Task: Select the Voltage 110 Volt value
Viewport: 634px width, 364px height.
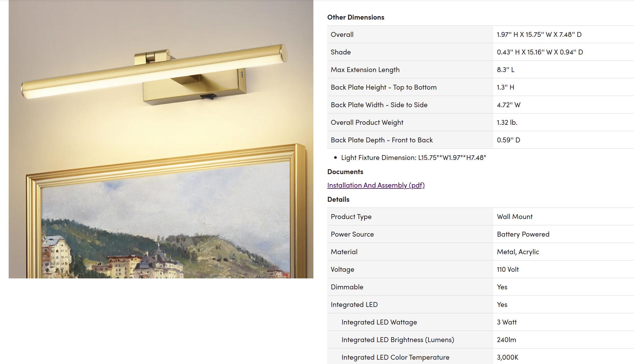Action: pyautogui.click(x=508, y=269)
